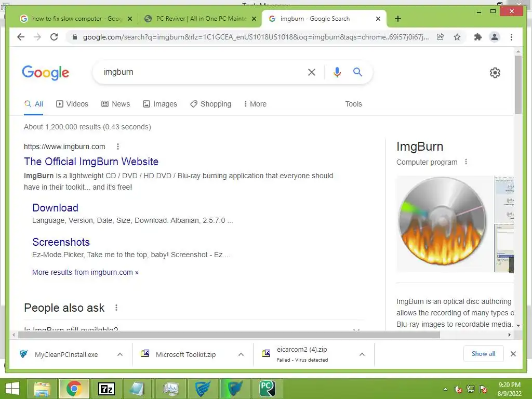
Task: Click the horizontal scrollbar thumb
Action: point(229,335)
